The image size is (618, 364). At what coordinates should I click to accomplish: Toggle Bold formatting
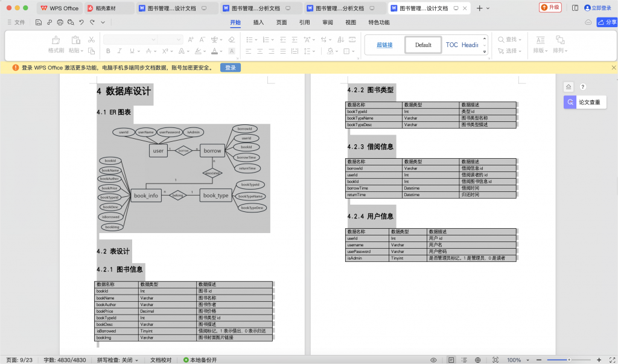108,51
